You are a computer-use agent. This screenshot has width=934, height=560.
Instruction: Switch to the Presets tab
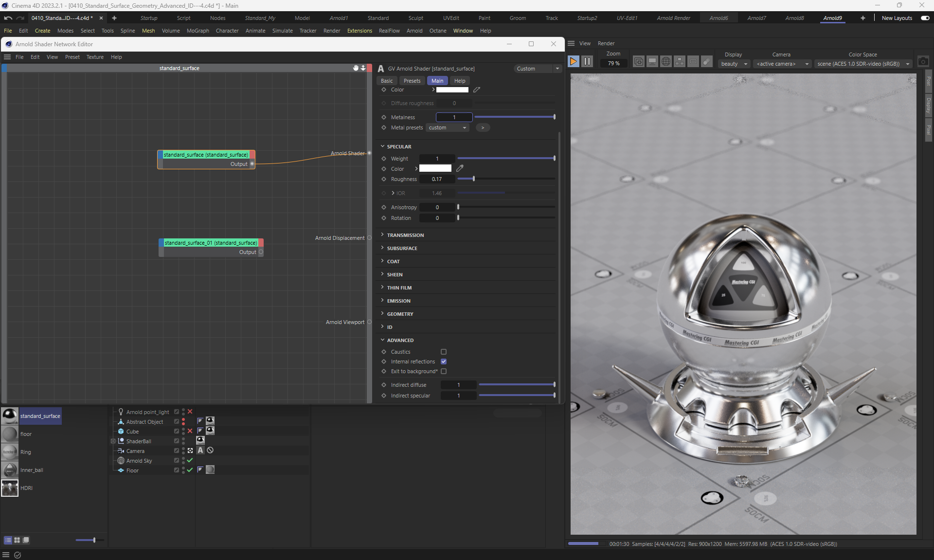pos(412,81)
